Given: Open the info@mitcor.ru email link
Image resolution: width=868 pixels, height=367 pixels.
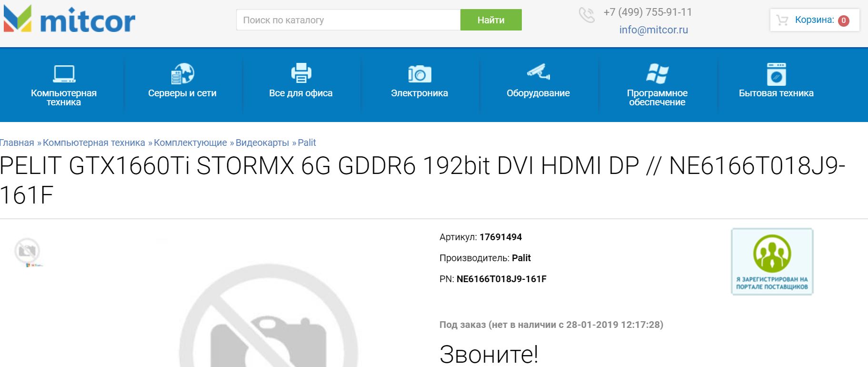Looking at the screenshot, I should click(x=653, y=30).
